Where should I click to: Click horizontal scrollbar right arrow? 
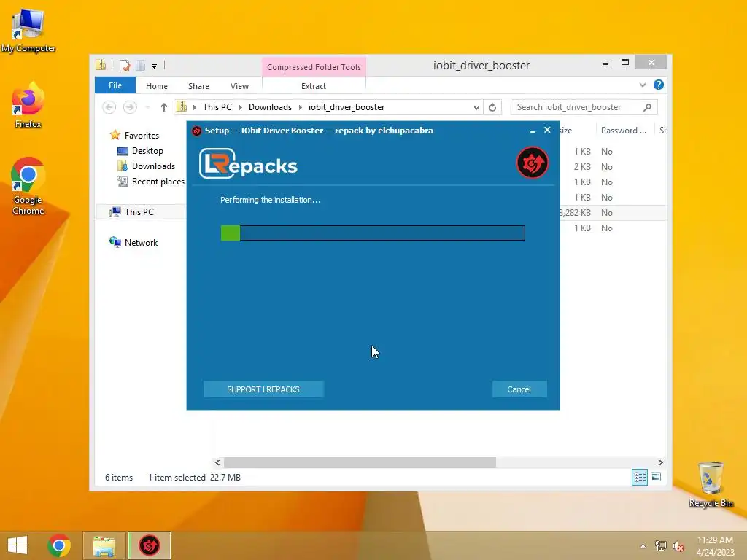coord(660,462)
